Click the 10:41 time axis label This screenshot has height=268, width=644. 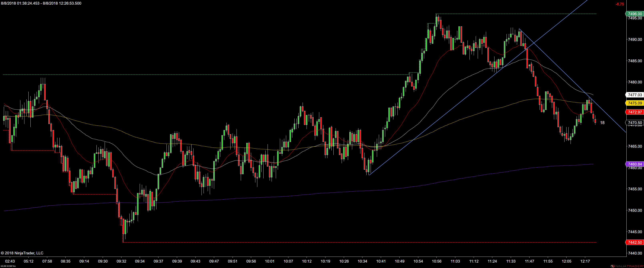(x=381, y=261)
